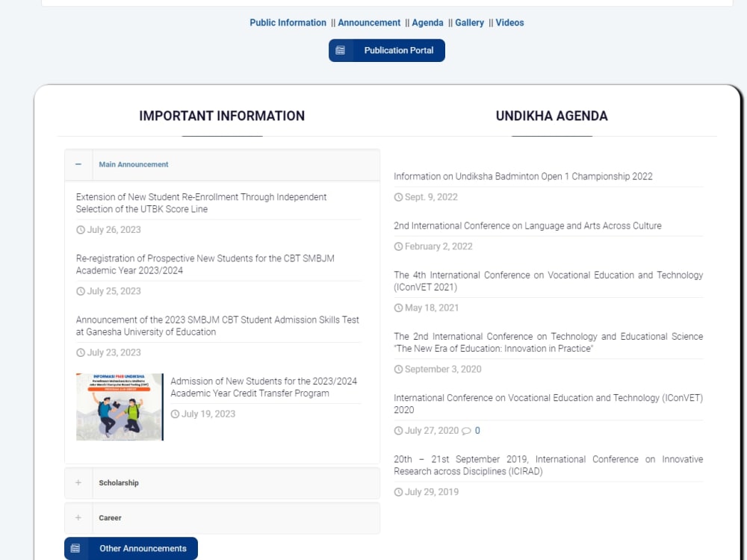Expand the Career section plus icon

click(78, 517)
